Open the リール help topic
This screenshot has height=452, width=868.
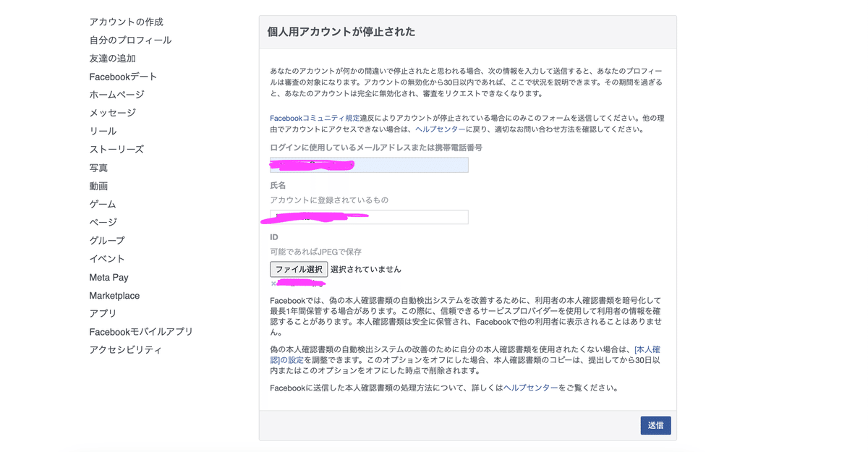tap(103, 131)
